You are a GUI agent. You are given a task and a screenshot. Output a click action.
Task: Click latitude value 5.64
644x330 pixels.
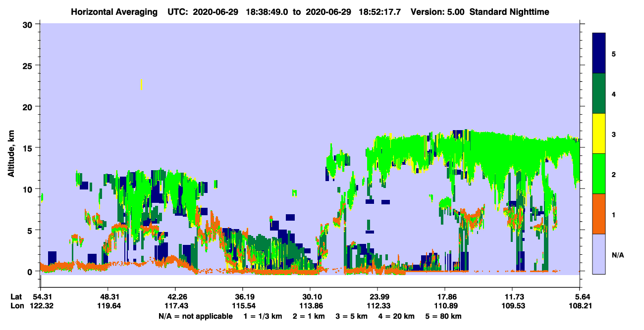[x=582, y=297]
